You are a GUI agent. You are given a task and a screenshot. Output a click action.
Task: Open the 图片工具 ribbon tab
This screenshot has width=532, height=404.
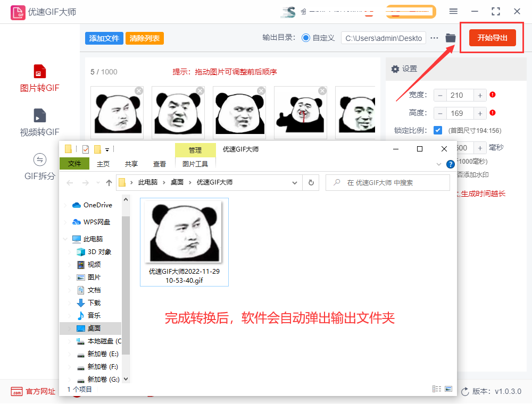[195, 164]
